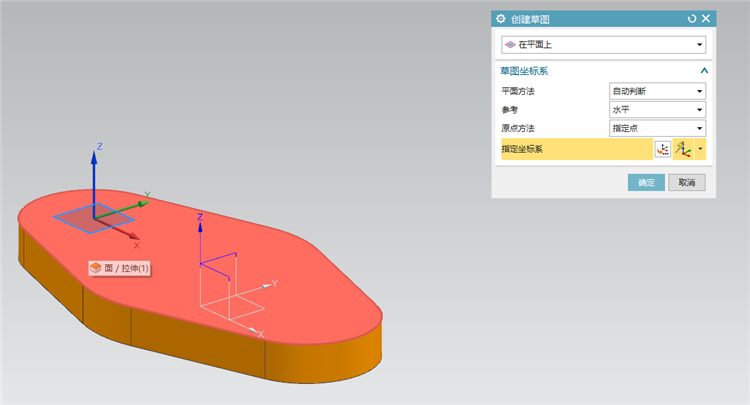The image size is (750, 405).
Task: Click the 草图坐标系 section header text
Action: coord(524,71)
